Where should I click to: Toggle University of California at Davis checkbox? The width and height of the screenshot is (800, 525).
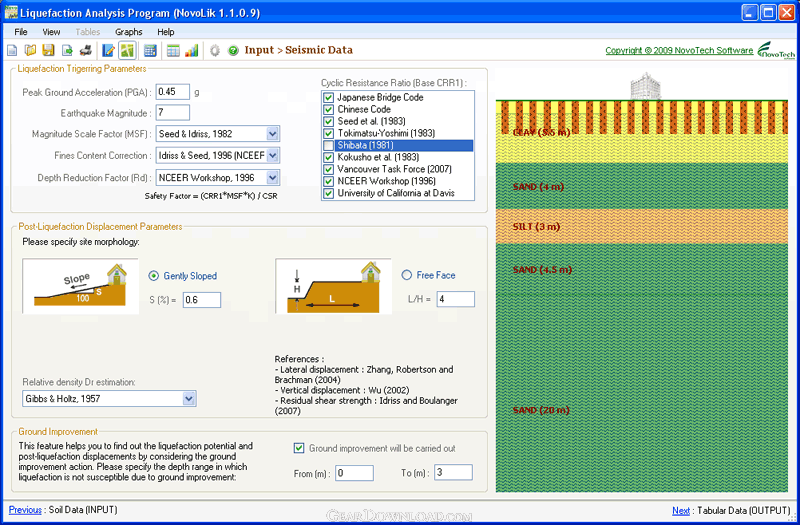[x=329, y=193]
